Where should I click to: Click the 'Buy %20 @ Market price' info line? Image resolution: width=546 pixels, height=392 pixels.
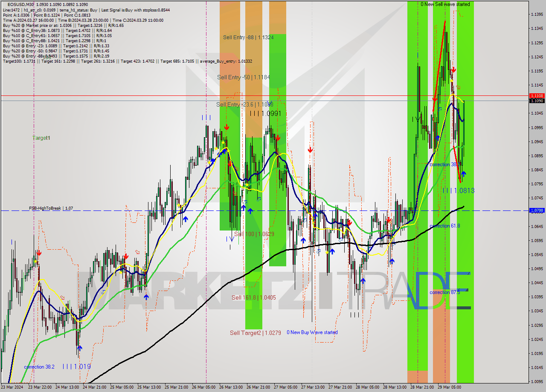[63, 26]
